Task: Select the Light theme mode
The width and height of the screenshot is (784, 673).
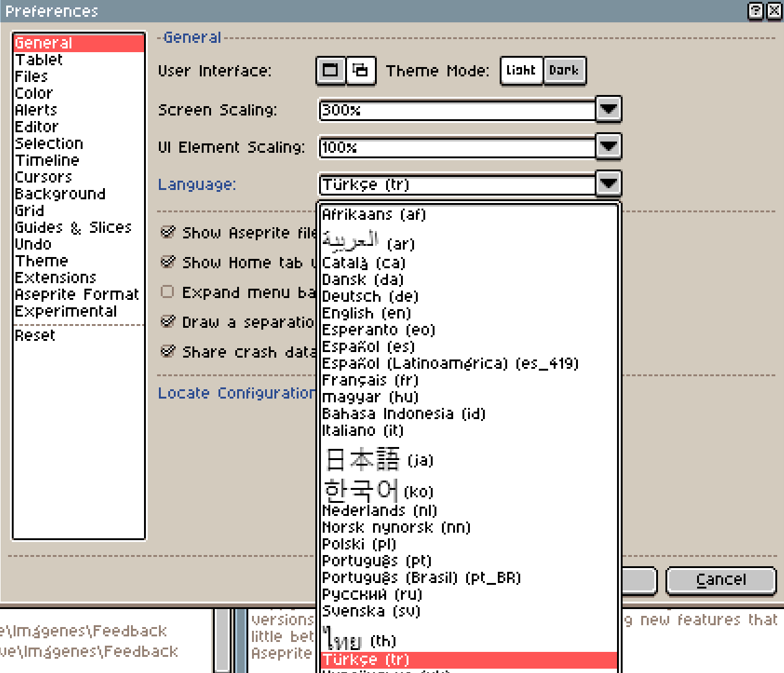Action: tap(521, 70)
